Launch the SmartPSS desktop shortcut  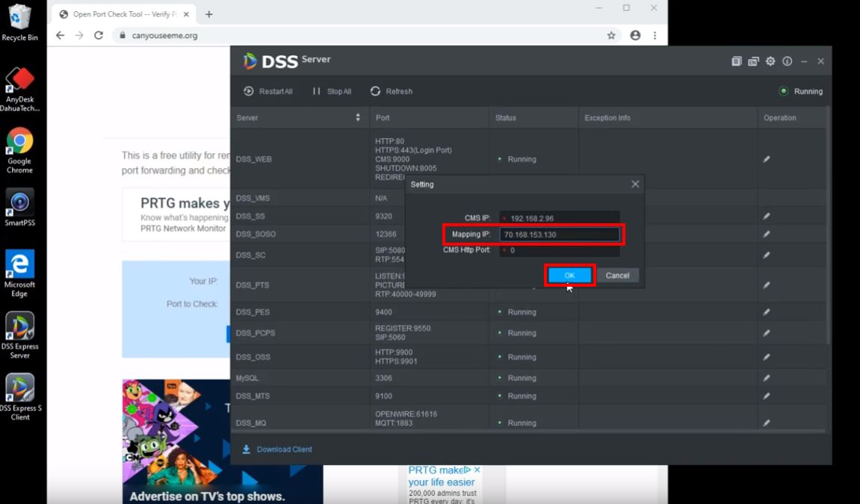tap(19, 208)
